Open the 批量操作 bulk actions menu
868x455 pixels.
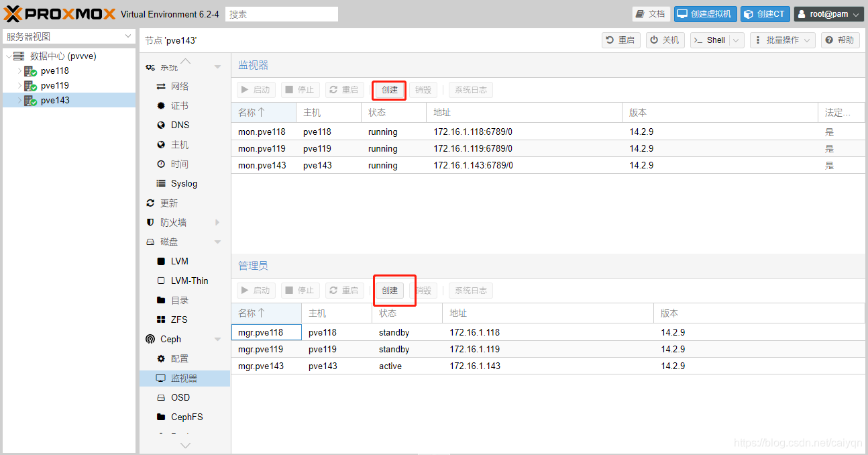tap(783, 40)
